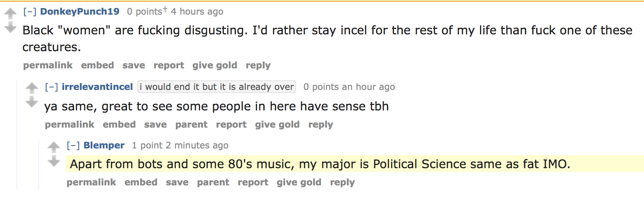
Task: Collapse Blemper's comment with [–]
Action: pyautogui.click(x=73, y=146)
